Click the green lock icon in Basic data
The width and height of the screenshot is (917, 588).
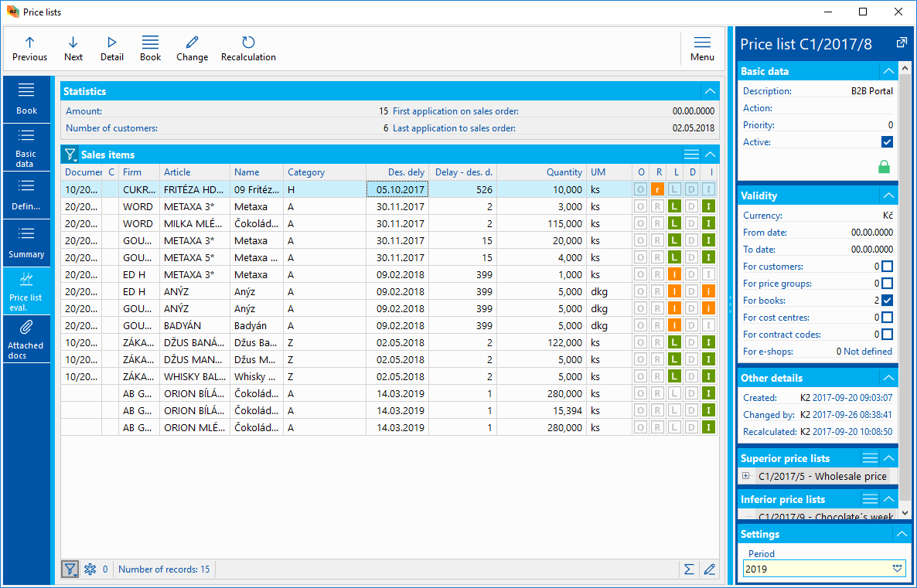885,167
